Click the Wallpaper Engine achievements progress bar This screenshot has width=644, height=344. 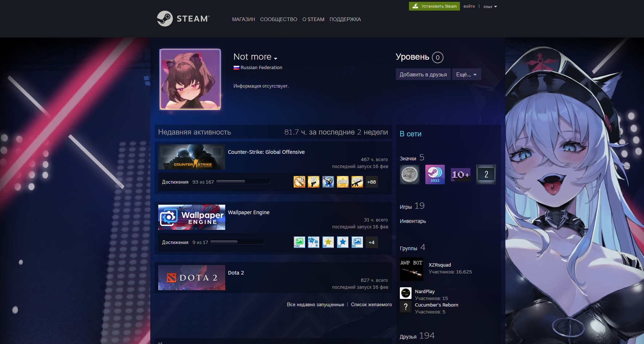pyautogui.click(x=237, y=242)
